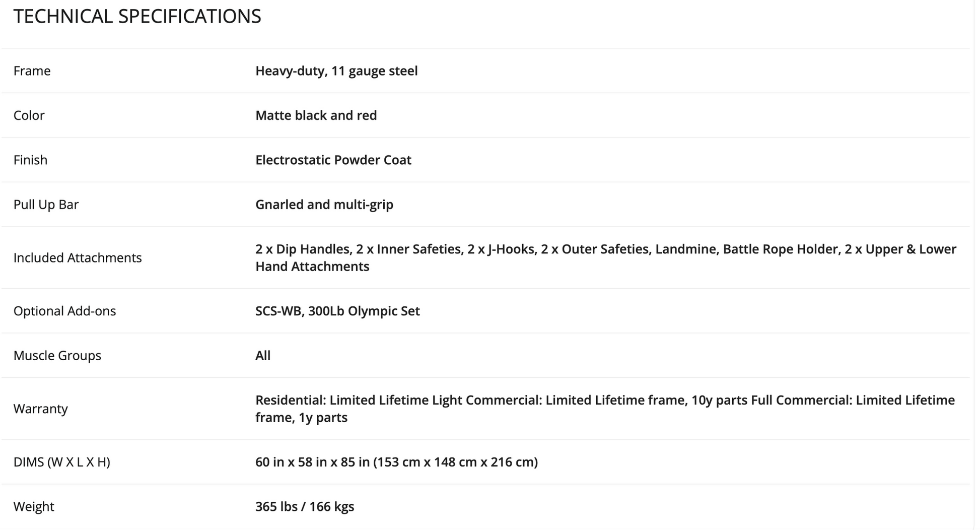The height and width of the screenshot is (530, 980).
Task: Click the Color row label
Action: pyautogui.click(x=29, y=115)
